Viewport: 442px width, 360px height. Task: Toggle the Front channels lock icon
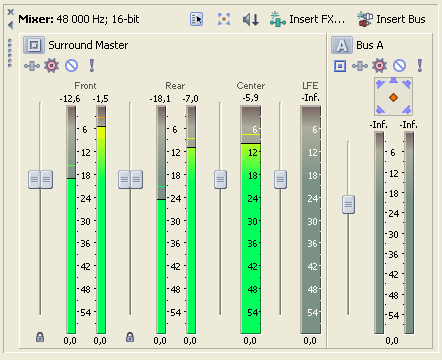[x=40, y=337]
